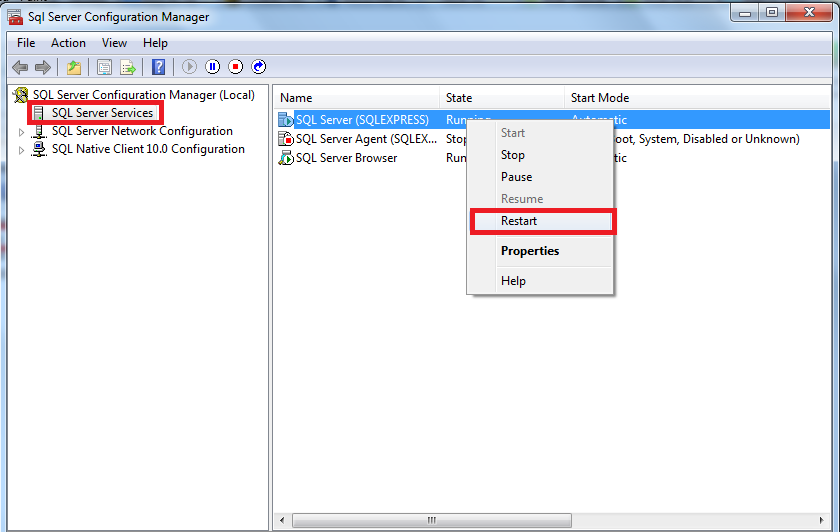This screenshot has height=532, width=840.
Task: Click the SQL Server Network Configuration icon
Action: click(39, 131)
